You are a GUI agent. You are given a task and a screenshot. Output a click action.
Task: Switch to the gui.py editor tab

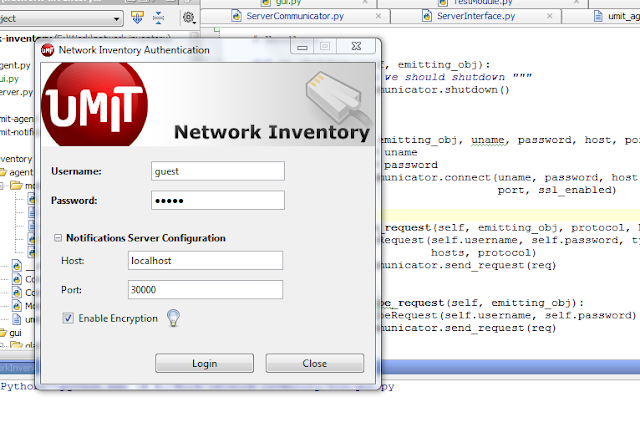point(289,3)
